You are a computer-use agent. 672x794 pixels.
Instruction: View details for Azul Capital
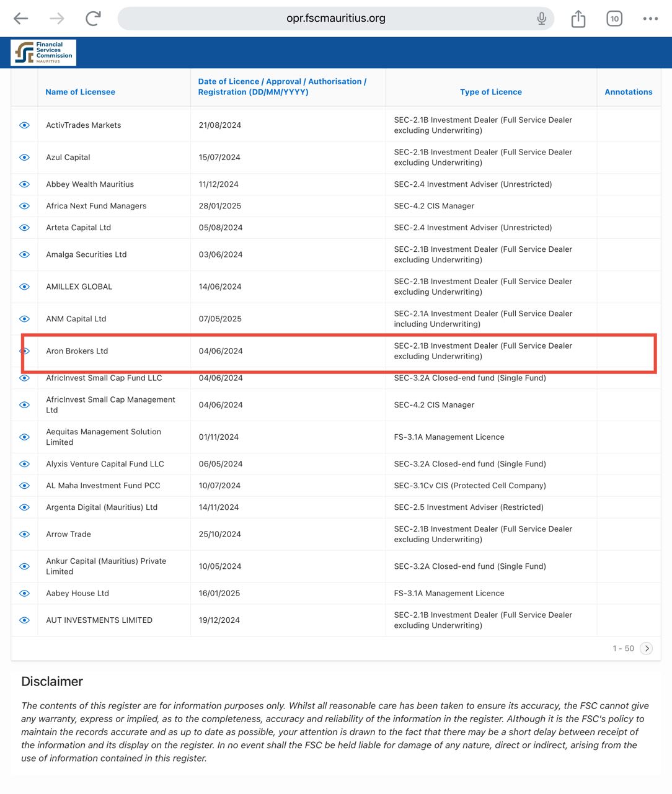[x=25, y=158]
